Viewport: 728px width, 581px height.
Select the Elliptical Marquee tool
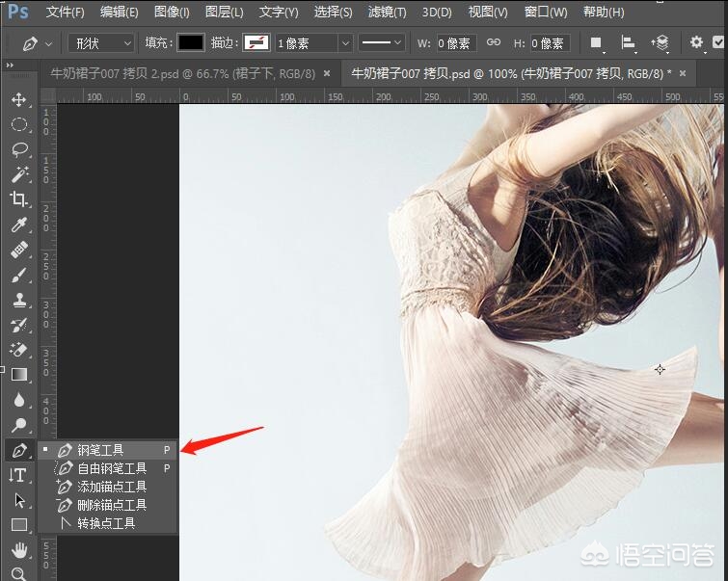click(18, 124)
